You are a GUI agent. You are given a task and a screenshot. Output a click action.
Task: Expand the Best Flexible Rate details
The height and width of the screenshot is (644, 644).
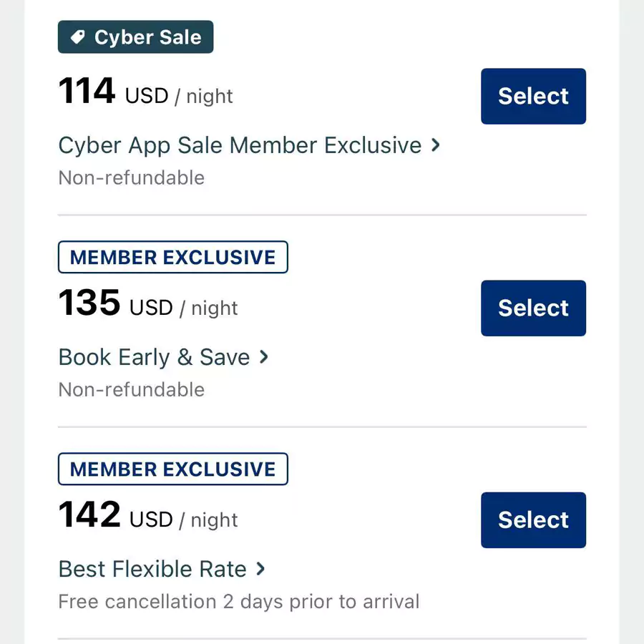[x=152, y=569]
